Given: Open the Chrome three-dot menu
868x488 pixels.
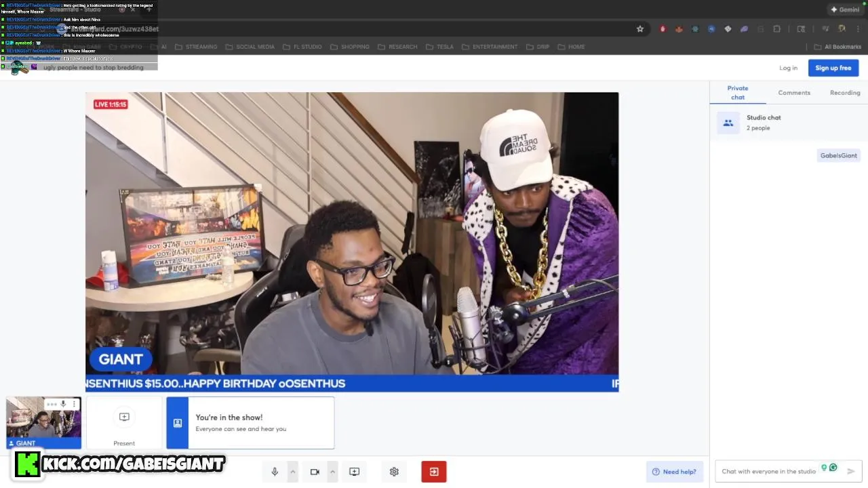Looking at the screenshot, I should pos(856,29).
